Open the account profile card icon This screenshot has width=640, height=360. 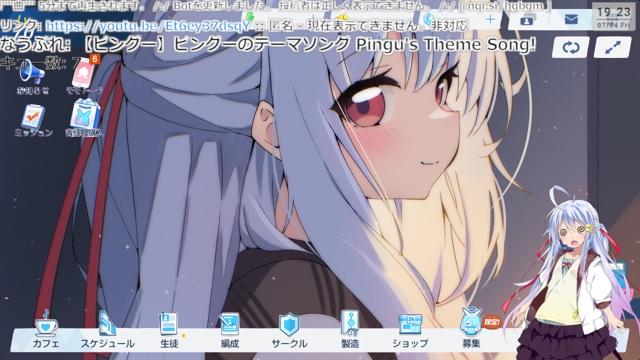pyautogui.click(x=527, y=20)
